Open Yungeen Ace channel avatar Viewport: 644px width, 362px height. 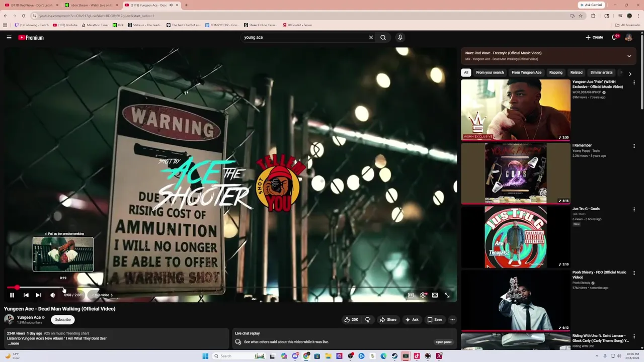[x=9, y=319]
